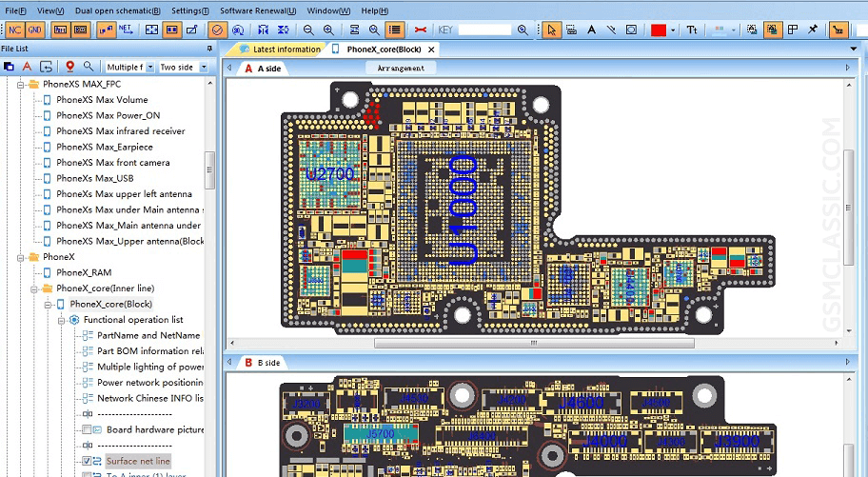The width and height of the screenshot is (868, 477).
Task: Toggle the circled checkmark toolbar button
Action: [x=218, y=30]
